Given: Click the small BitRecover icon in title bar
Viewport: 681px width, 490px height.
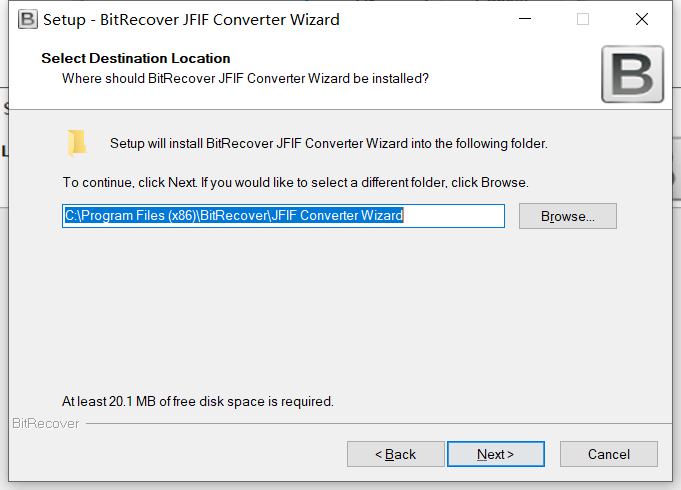Looking at the screenshot, I should click(27, 20).
